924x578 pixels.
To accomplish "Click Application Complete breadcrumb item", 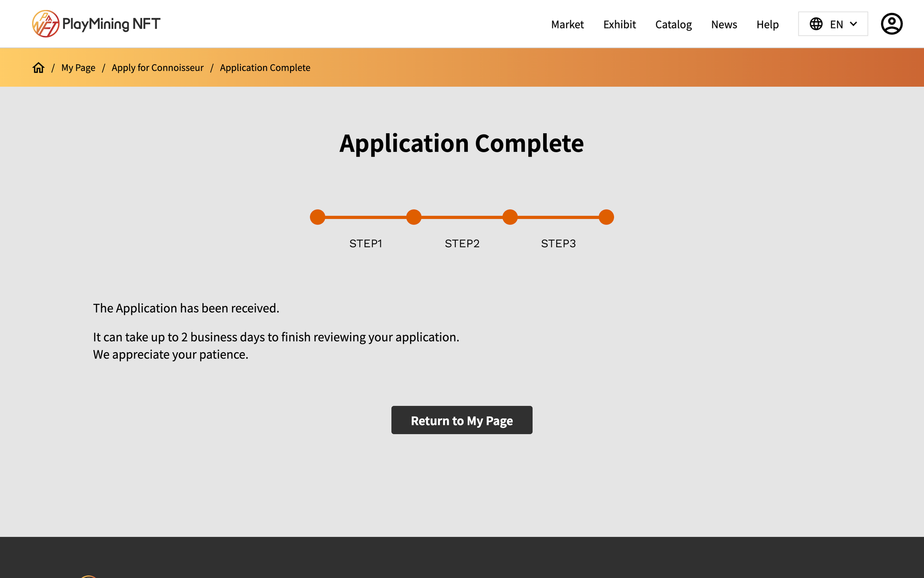I will [265, 68].
